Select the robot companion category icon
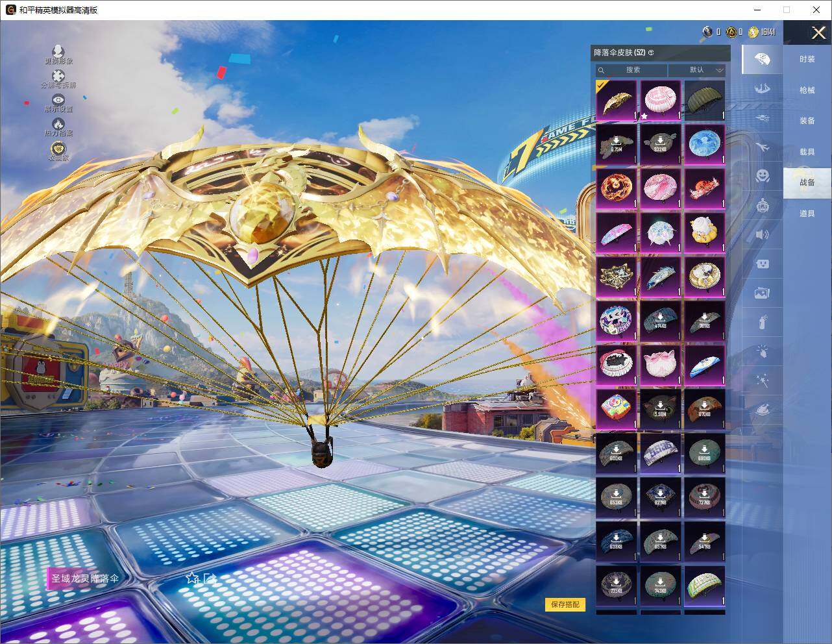The width and height of the screenshot is (832, 644). pos(763,205)
